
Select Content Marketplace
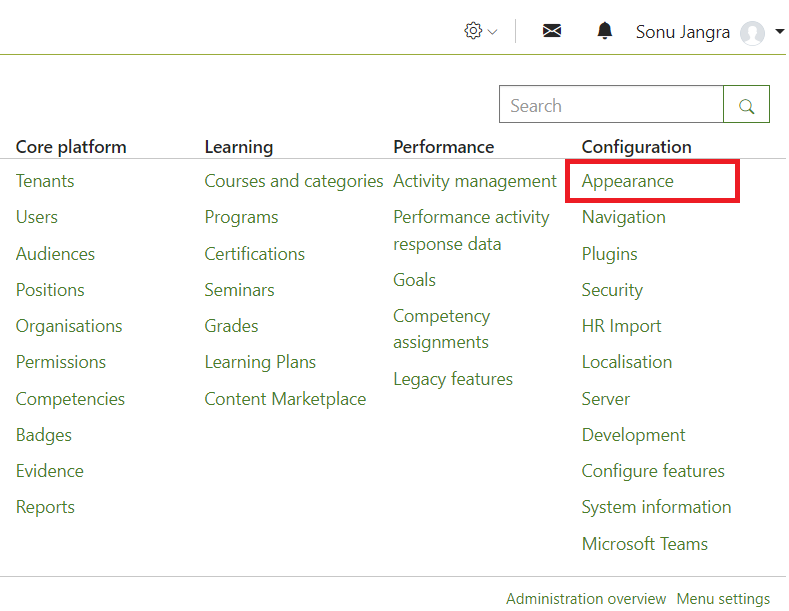(x=285, y=399)
